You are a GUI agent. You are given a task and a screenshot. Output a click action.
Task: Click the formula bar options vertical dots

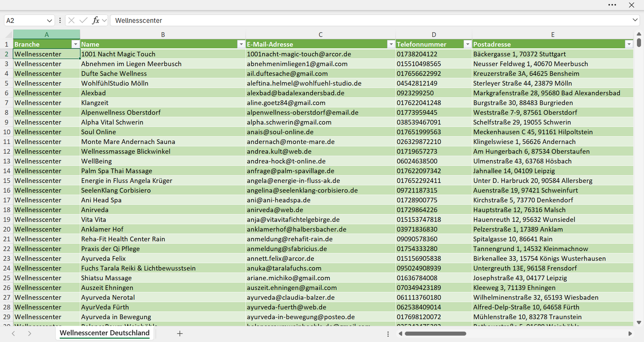click(60, 20)
